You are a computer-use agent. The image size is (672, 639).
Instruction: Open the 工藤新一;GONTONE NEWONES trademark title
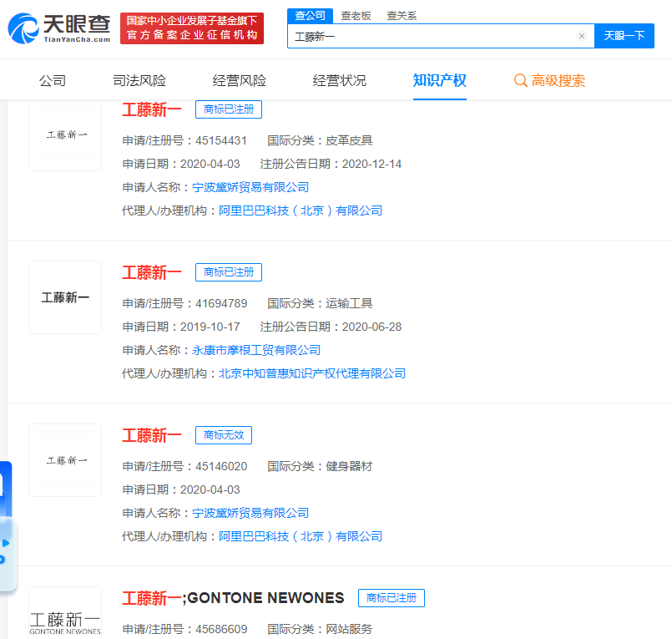pos(233,598)
